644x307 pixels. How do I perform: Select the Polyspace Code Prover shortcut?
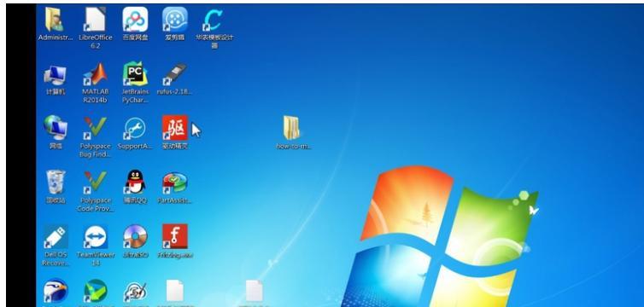coord(96,182)
